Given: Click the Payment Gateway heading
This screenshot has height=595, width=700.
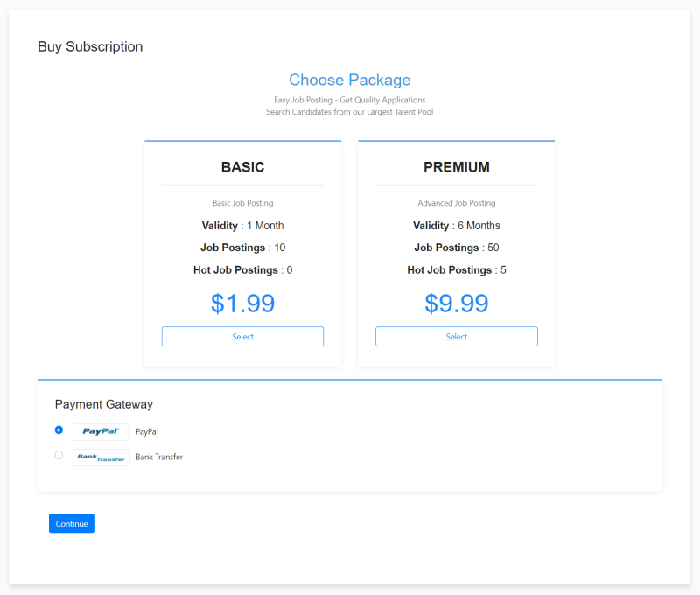Looking at the screenshot, I should (104, 404).
